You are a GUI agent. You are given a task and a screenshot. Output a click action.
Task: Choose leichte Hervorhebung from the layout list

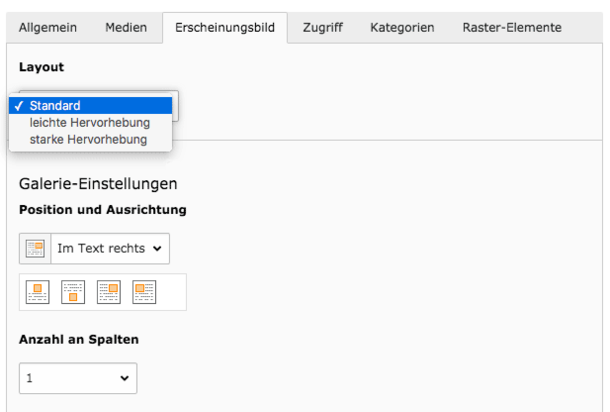(x=90, y=123)
